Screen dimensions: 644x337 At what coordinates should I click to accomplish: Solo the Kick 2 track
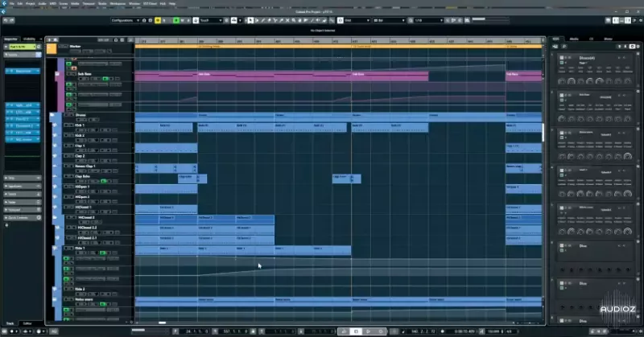pos(71,135)
